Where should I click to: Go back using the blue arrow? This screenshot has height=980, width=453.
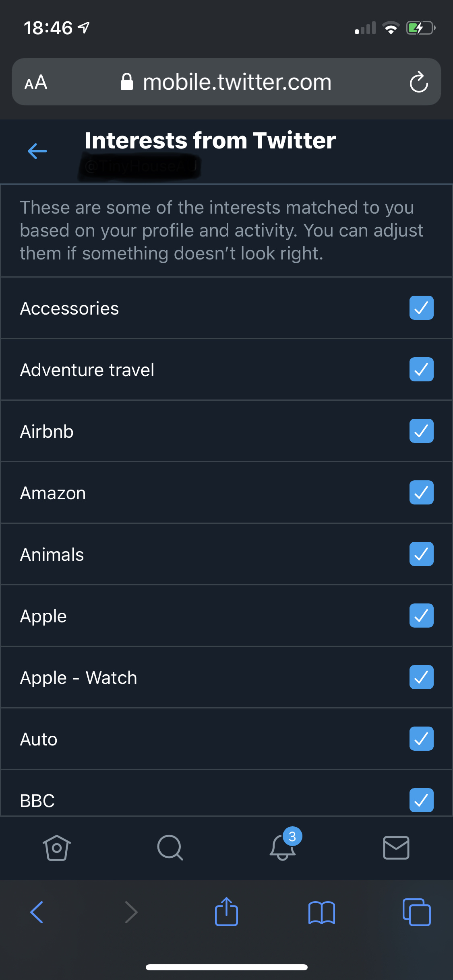[37, 151]
